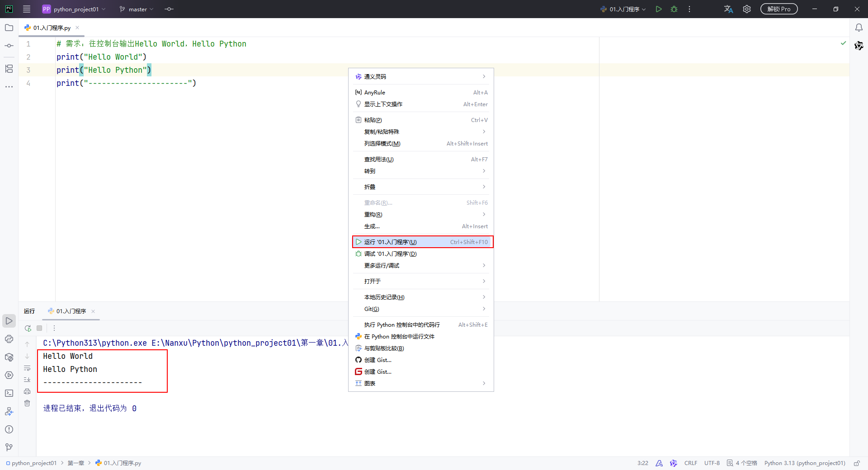This screenshot has width=868, height=470.
Task: Open the Terminal tool window
Action: pos(9,393)
